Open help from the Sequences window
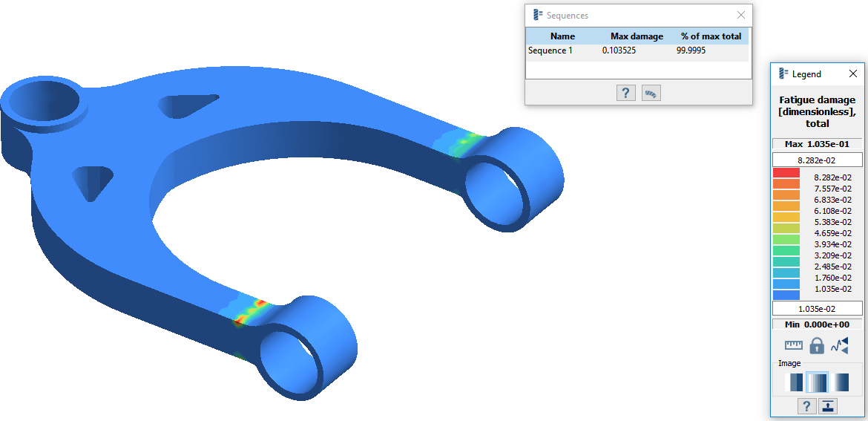This screenshot has width=868, height=421. point(626,93)
